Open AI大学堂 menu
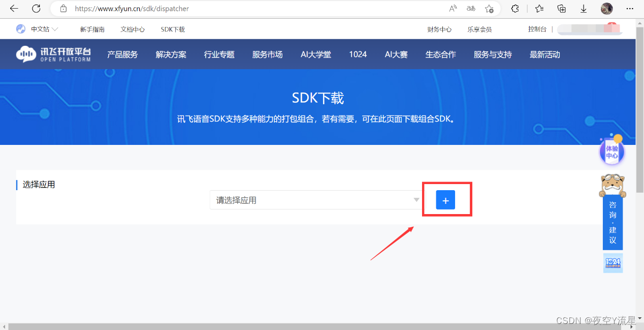 point(316,54)
